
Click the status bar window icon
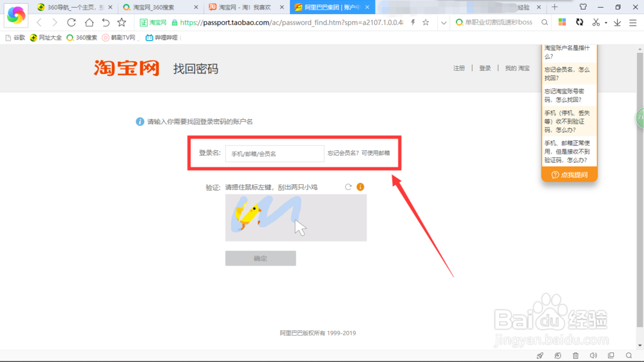[x=611, y=356]
